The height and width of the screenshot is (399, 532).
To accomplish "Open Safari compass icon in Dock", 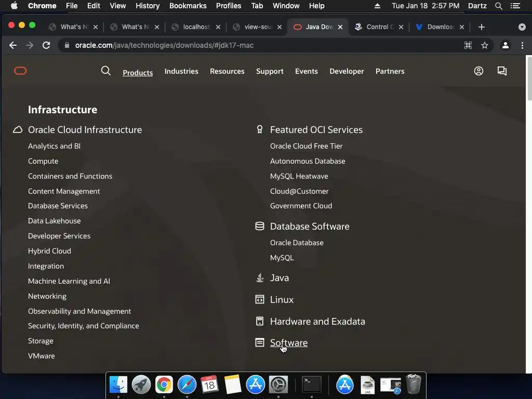I will (187, 385).
